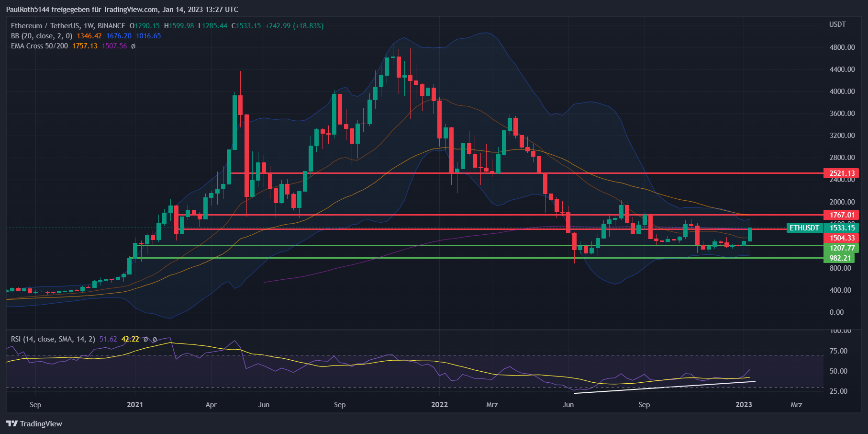Click the ETHUSDT symbol tag

coord(804,228)
